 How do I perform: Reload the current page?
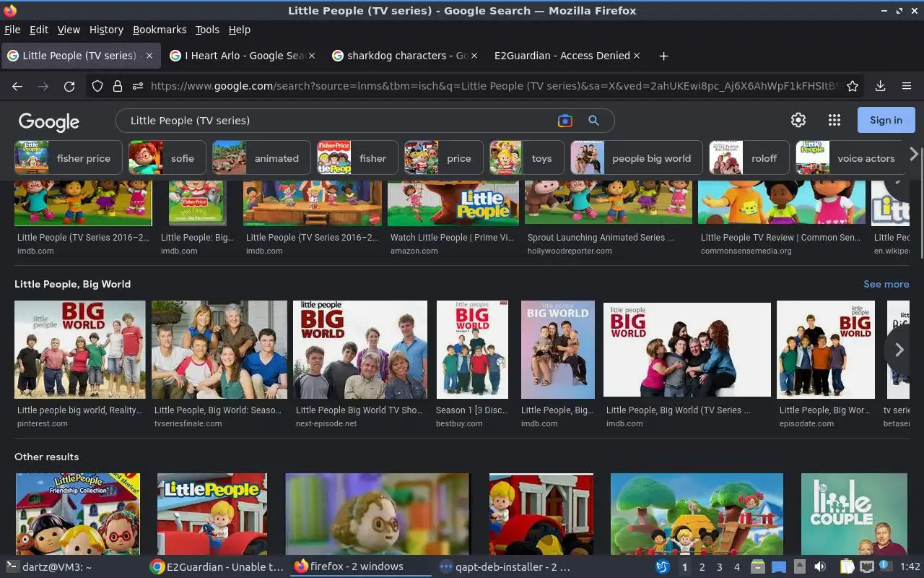coord(69,86)
